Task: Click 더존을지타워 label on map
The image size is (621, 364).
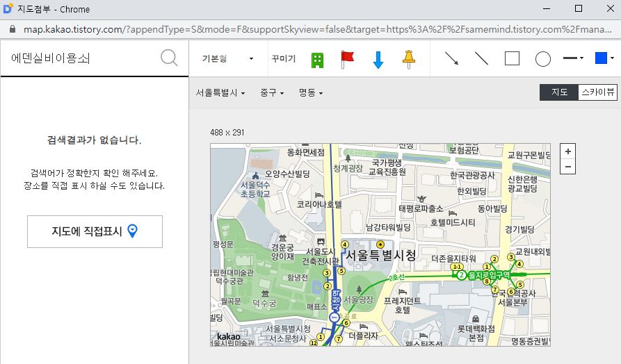Action: coord(453,258)
